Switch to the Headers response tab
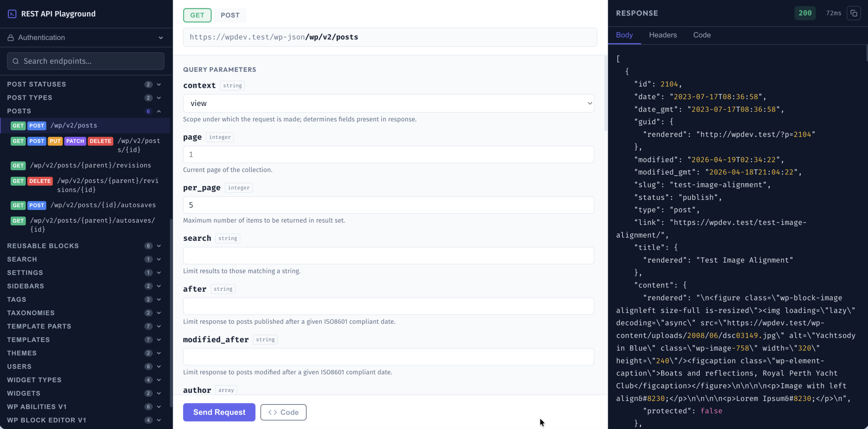 coord(663,35)
